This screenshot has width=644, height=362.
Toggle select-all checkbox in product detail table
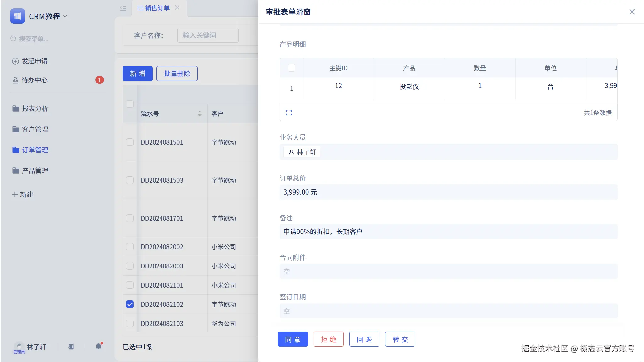click(x=291, y=68)
